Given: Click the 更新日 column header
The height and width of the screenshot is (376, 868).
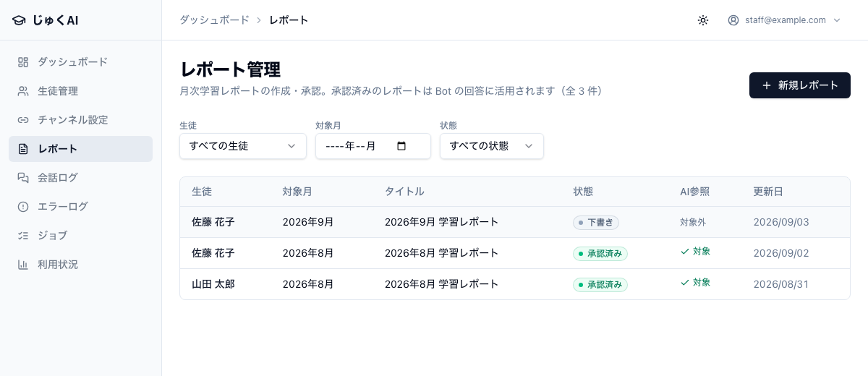Looking at the screenshot, I should pos(768,192).
